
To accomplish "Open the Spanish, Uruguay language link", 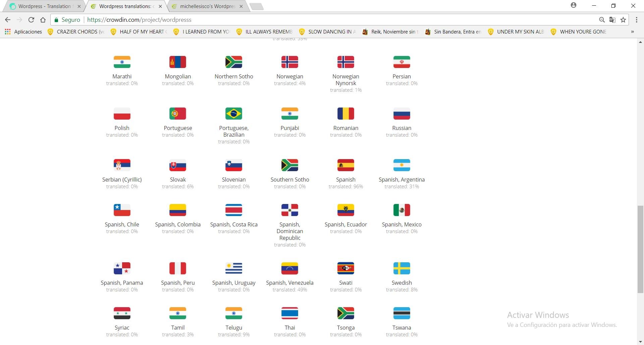I will click(234, 283).
